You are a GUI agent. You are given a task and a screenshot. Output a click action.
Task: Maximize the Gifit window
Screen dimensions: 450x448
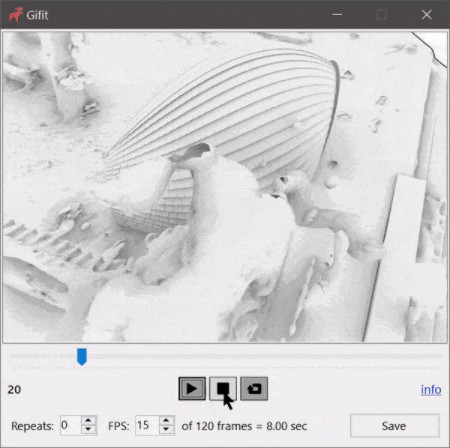pyautogui.click(x=382, y=14)
